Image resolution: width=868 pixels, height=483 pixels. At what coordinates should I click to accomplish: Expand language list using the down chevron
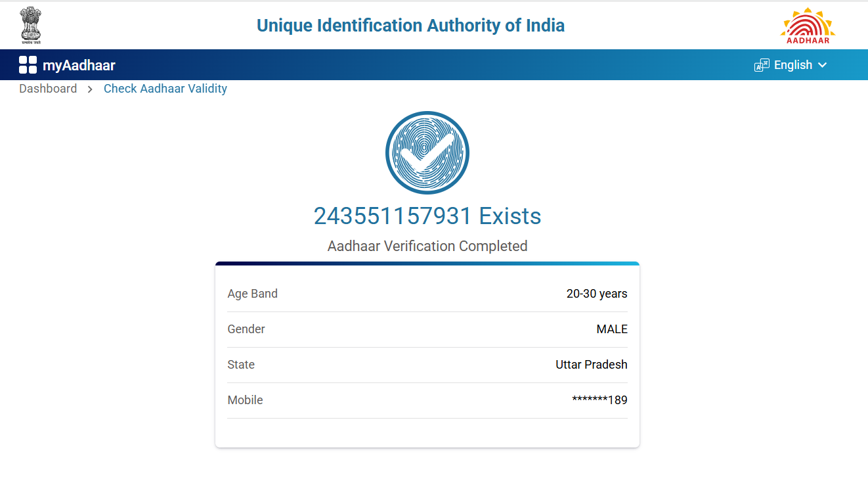[x=823, y=65]
